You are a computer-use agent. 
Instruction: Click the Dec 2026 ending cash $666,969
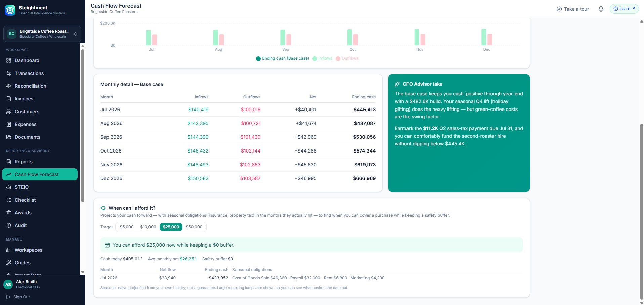pyautogui.click(x=364, y=178)
